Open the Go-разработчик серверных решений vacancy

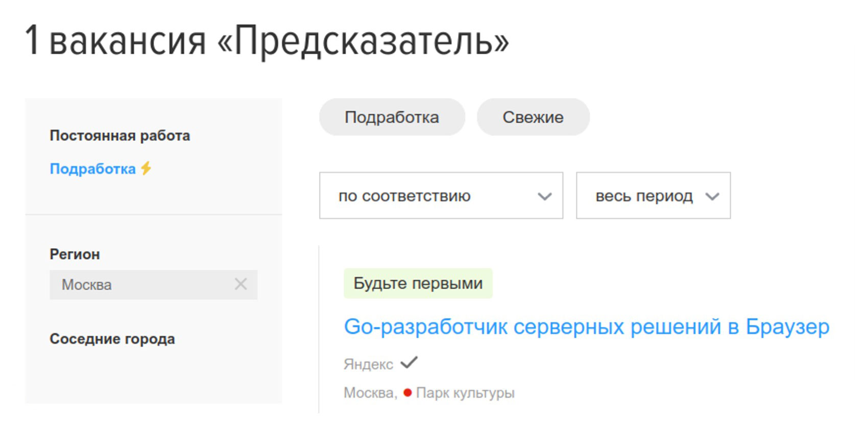coord(586,326)
